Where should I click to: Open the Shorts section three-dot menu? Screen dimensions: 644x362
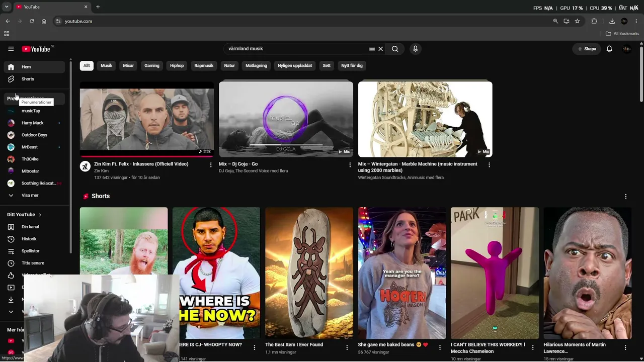click(626, 197)
